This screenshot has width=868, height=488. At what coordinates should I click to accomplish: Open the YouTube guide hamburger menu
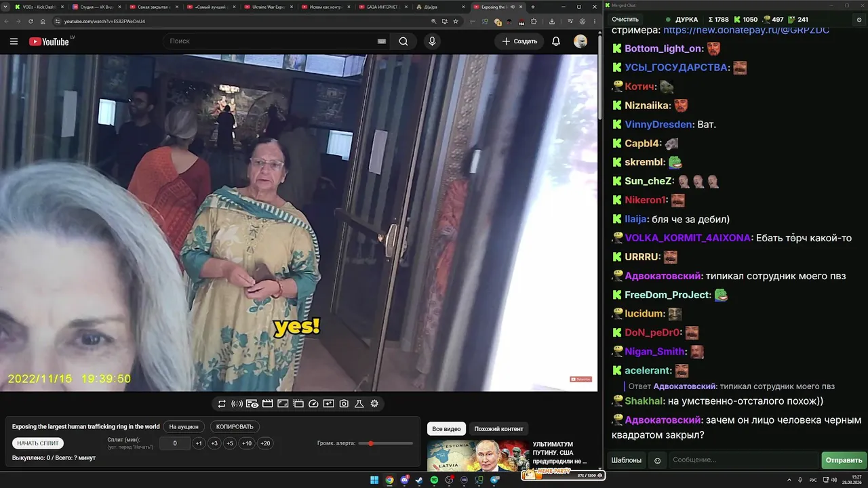(14, 41)
